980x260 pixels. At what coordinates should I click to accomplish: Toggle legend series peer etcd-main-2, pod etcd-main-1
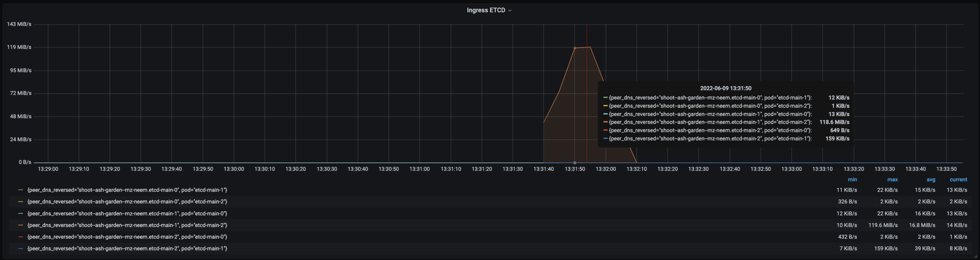coord(127,249)
